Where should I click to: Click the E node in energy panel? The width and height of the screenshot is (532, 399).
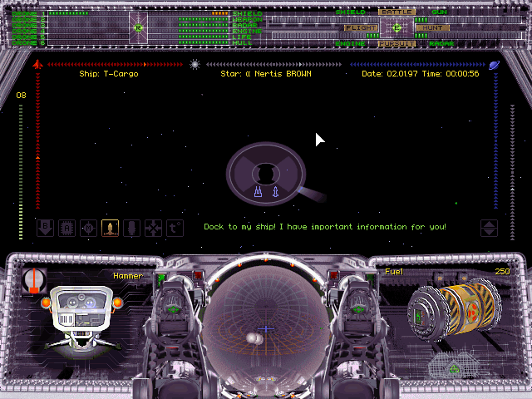click(397, 27)
